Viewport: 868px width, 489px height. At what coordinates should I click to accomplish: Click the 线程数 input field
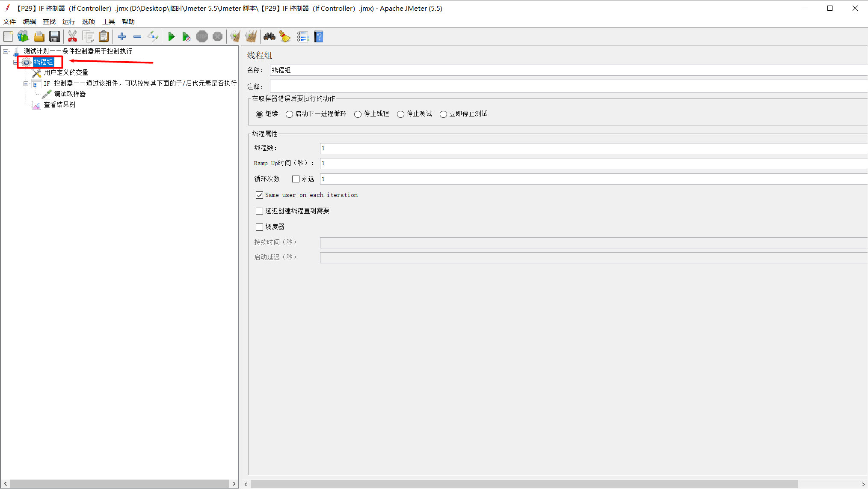point(594,148)
